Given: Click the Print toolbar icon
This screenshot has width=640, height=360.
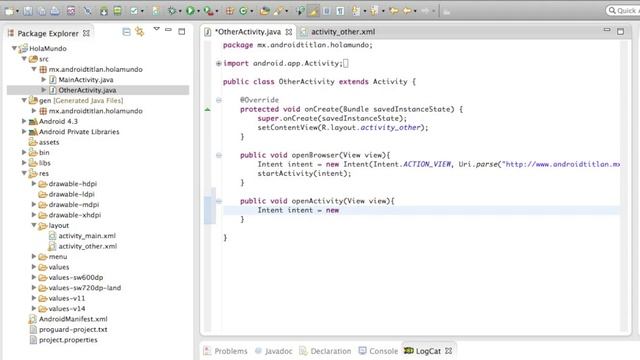Looking at the screenshot, I should coord(55,11).
